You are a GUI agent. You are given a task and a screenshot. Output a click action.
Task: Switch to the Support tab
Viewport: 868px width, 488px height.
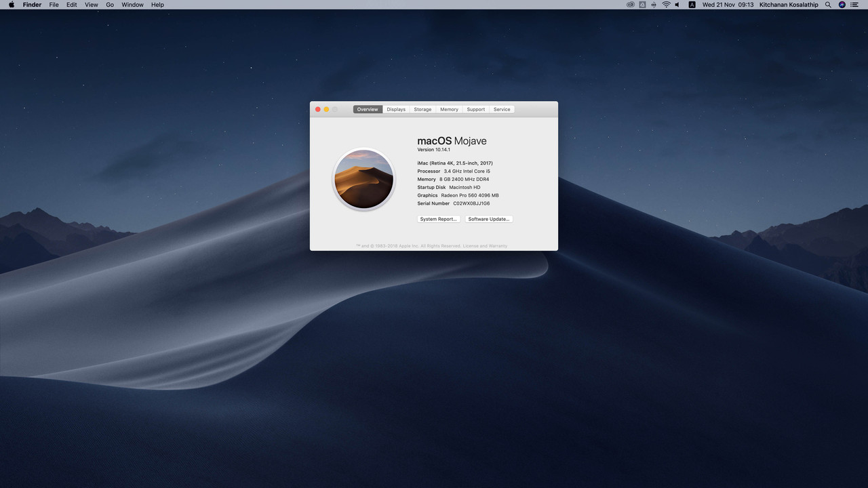tap(475, 109)
